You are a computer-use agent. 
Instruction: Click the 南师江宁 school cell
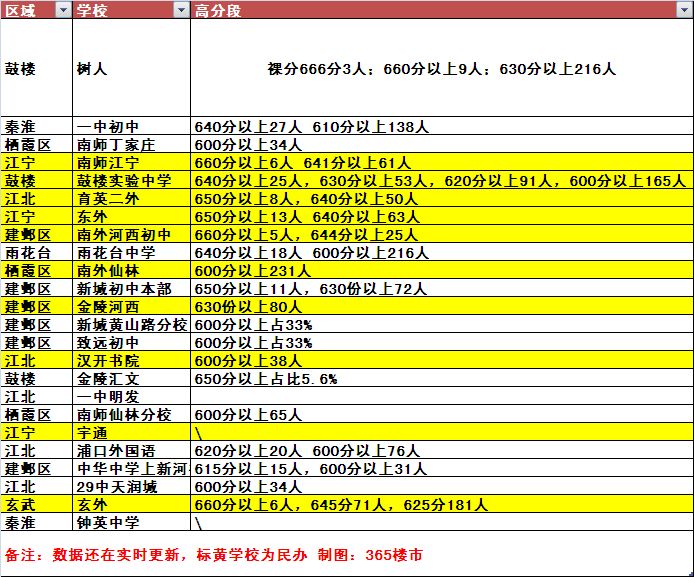pyautogui.click(x=131, y=163)
